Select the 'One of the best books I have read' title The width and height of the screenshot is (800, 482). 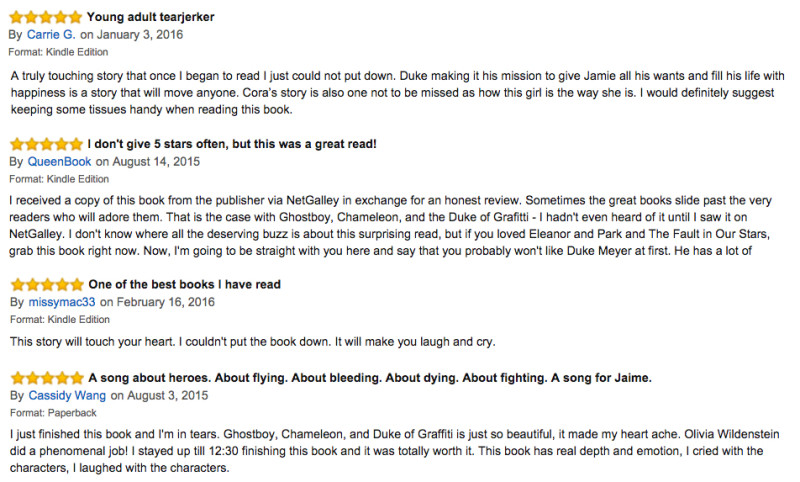[185, 284]
